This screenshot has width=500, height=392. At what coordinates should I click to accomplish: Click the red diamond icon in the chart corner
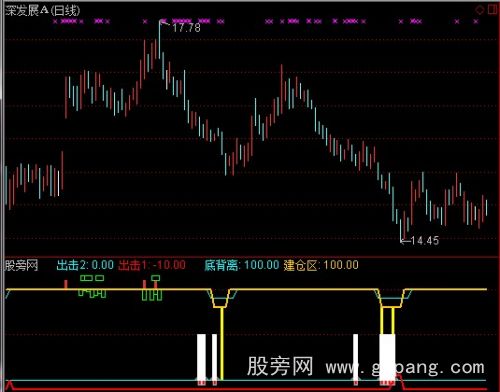point(480,10)
